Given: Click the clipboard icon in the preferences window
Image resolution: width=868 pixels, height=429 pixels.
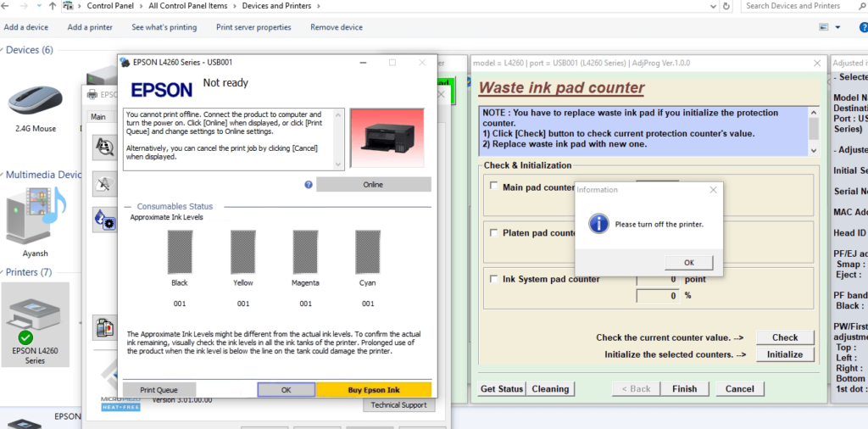Looking at the screenshot, I should [104, 328].
